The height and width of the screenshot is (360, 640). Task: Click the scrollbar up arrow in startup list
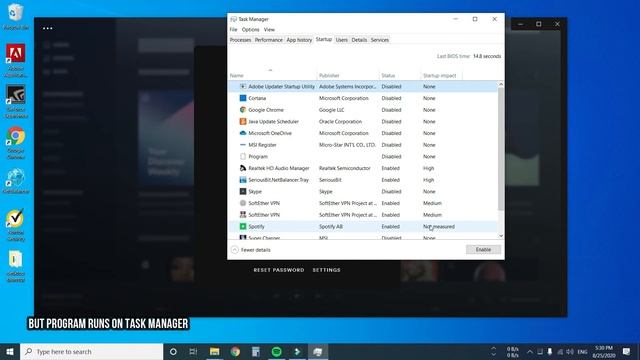tap(501, 84)
